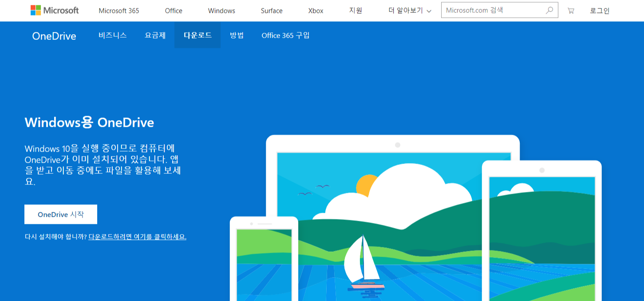Open the 방법 tab

(x=237, y=35)
